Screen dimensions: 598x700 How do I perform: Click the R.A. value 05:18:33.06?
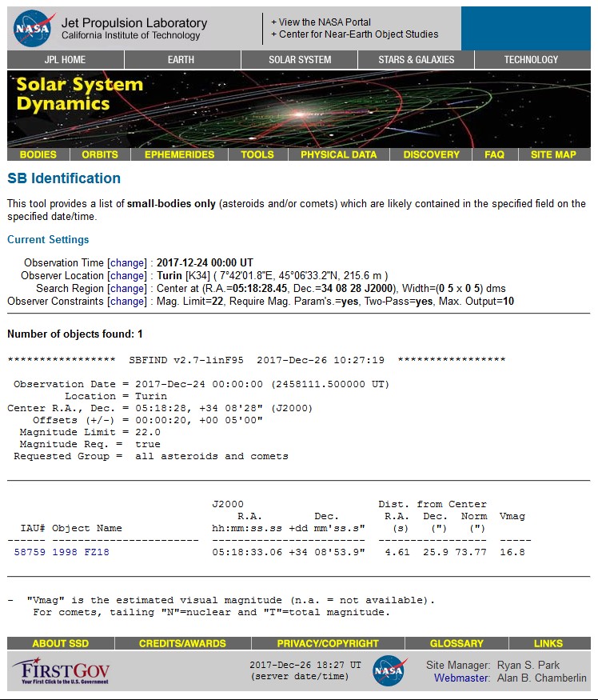pyautogui.click(x=247, y=552)
